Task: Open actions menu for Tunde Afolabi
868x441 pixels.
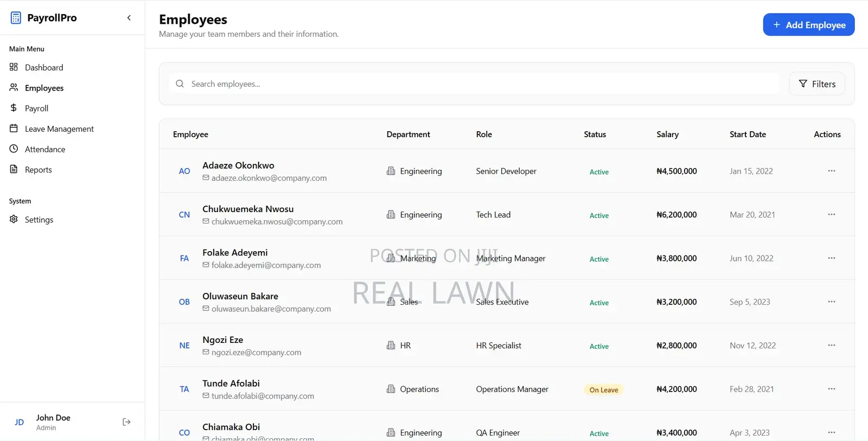Action: (x=831, y=389)
